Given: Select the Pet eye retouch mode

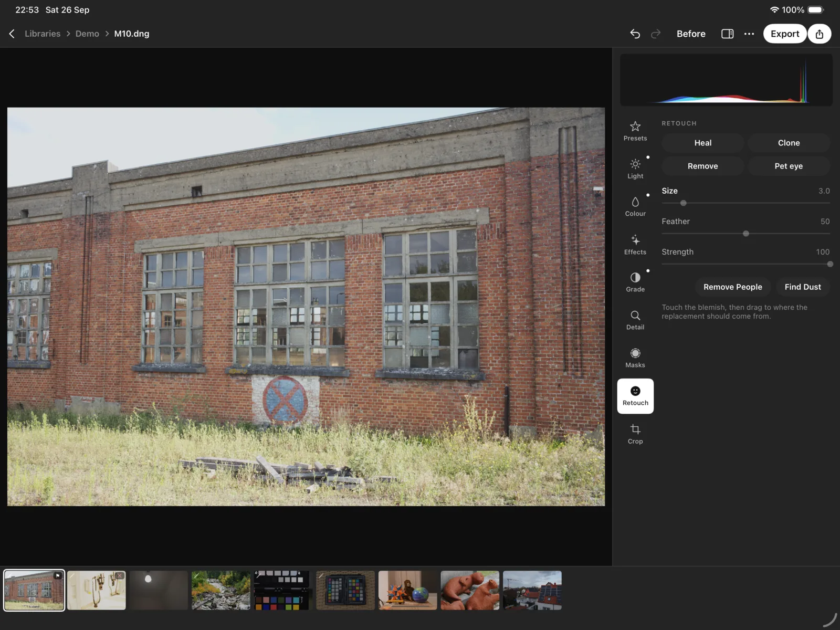Looking at the screenshot, I should pyautogui.click(x=789, y=166).
